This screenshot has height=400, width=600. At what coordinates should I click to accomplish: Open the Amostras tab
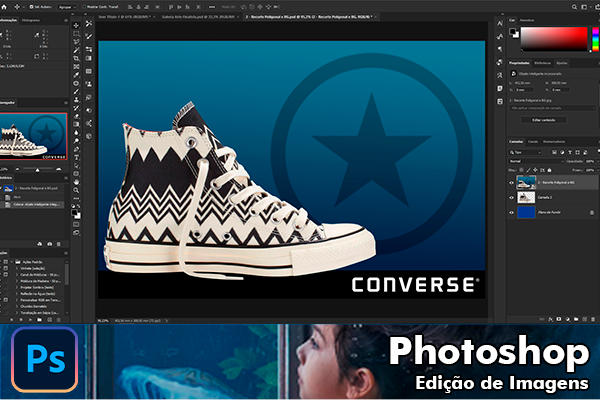click(527, 20)
